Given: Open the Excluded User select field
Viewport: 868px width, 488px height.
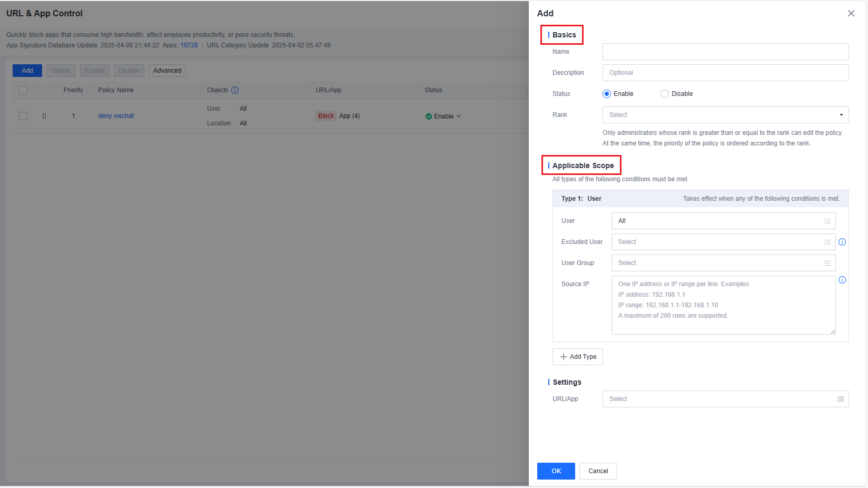Looking at the screenshot, I should click(724, 242).
